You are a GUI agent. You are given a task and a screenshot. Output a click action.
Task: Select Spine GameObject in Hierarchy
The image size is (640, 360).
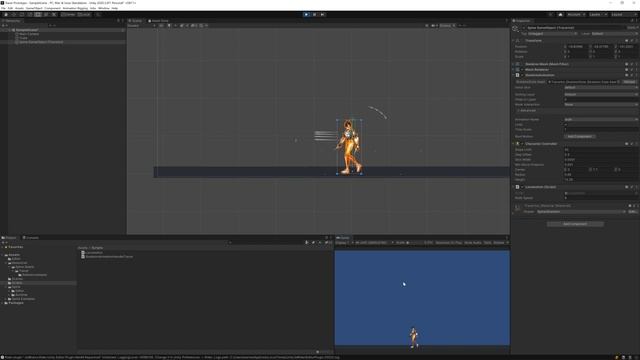click(x=41, y=42)
